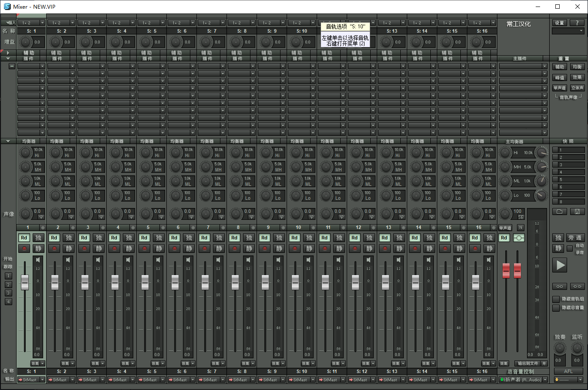Open the master output device dropdown
Screen dimensions: 588x390
tap(545, 380)
